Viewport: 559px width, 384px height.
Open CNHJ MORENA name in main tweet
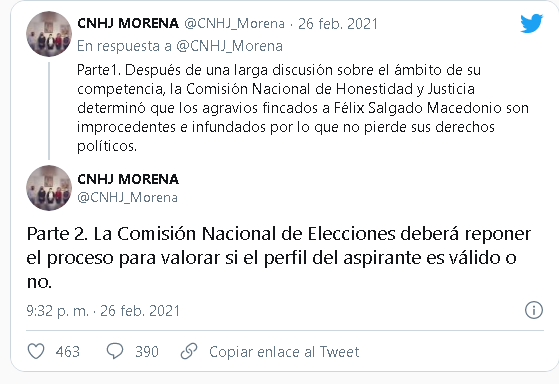point(128,179)
